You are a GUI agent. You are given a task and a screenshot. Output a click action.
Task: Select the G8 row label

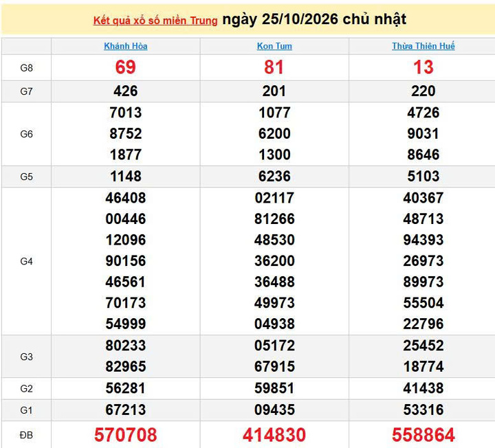pyautogui.click(x=27, y=68)
